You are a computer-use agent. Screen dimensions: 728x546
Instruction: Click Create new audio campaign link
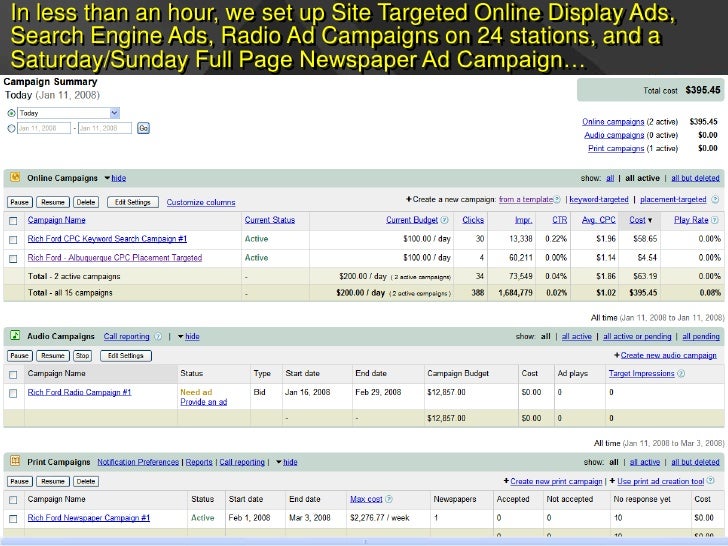point(669,355)
